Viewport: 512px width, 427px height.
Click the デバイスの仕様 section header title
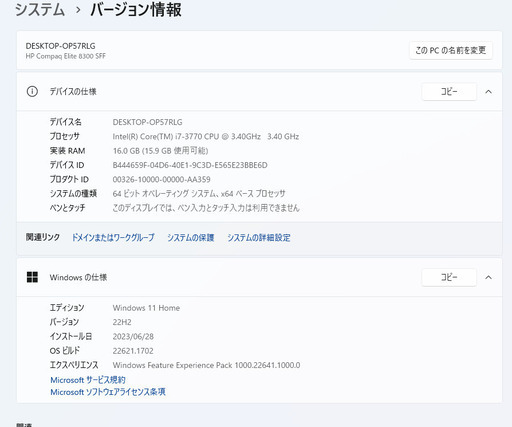[73, 91]
